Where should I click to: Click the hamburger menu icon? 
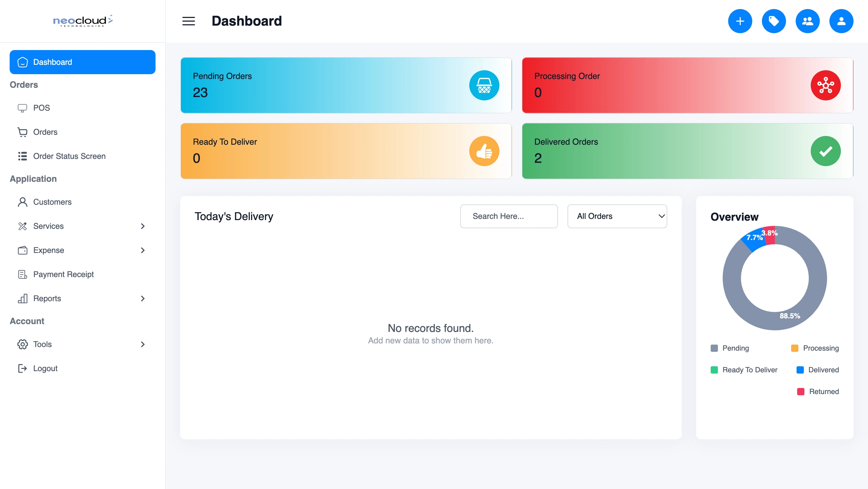[188, 21]
